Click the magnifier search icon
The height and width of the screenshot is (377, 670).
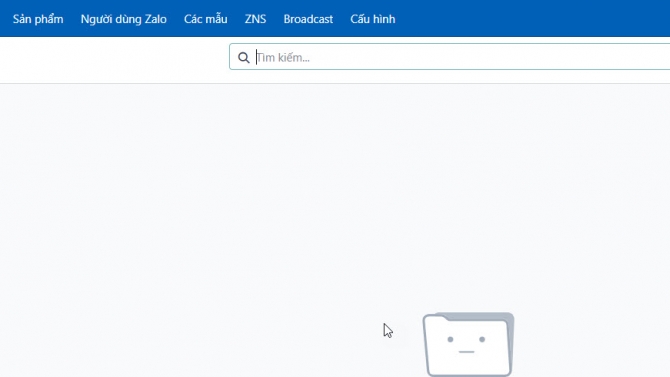[244, 57]
